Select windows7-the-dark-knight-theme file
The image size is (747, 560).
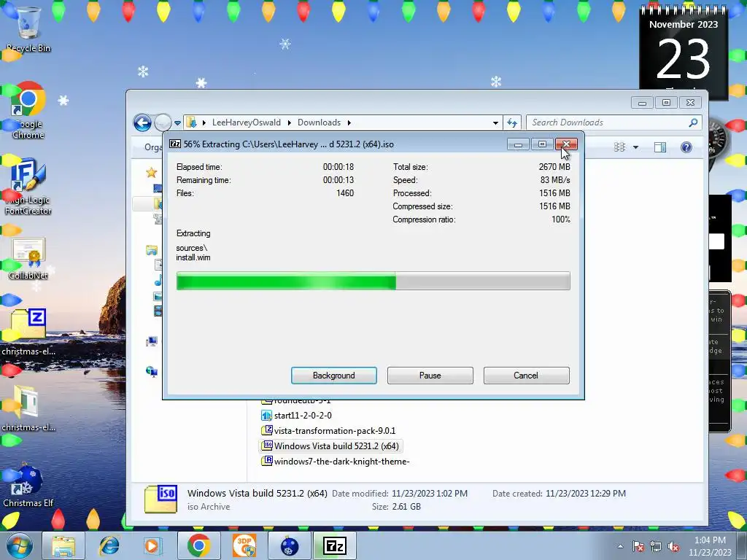point(341,461)
